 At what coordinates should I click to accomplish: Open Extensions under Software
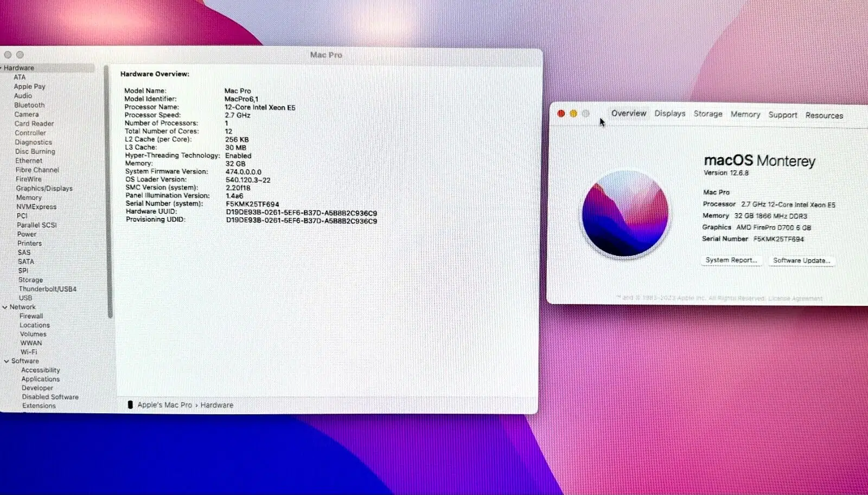point(39,406)
